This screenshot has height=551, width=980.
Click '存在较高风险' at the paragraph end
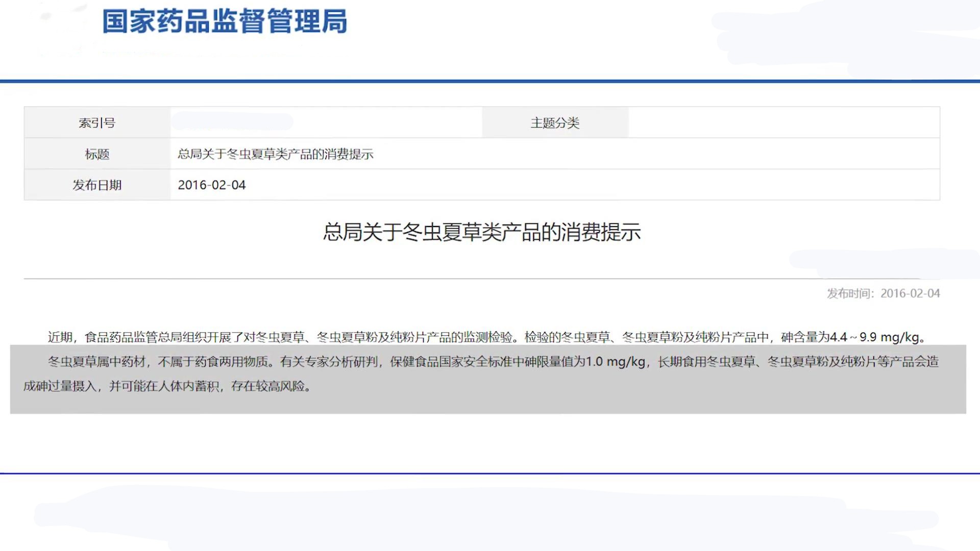point(268,386)
